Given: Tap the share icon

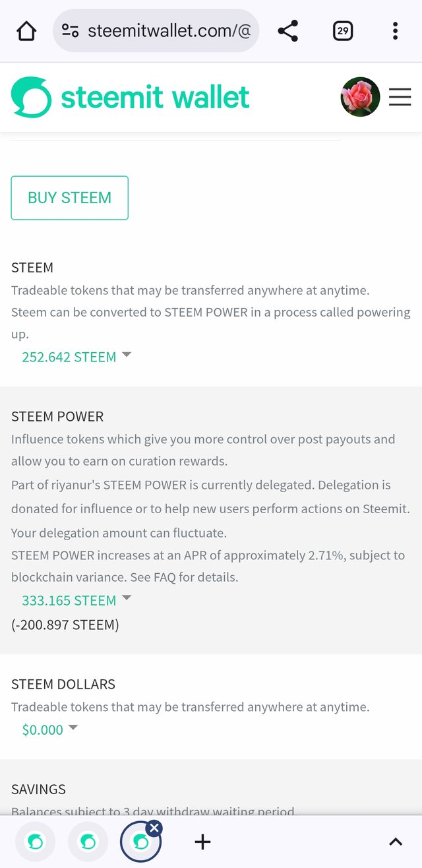Looking at the screenshot, I should coord(288,31).
